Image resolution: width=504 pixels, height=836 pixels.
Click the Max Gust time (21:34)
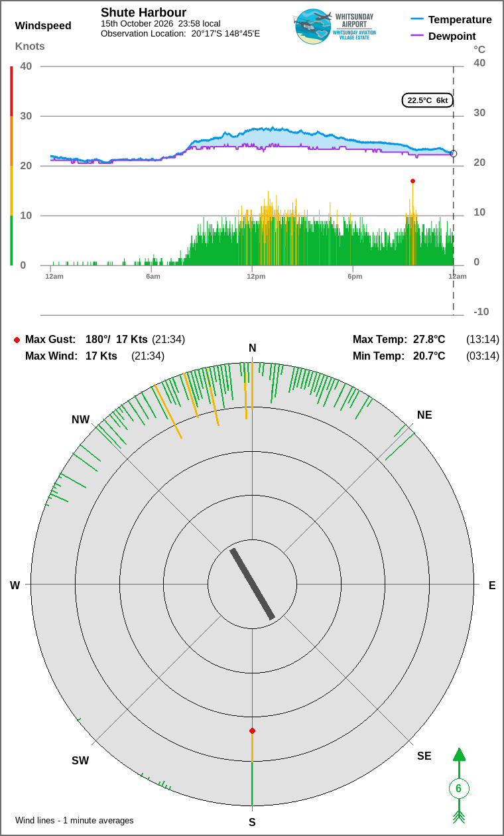pyautogui.click(x=168, y=339)
